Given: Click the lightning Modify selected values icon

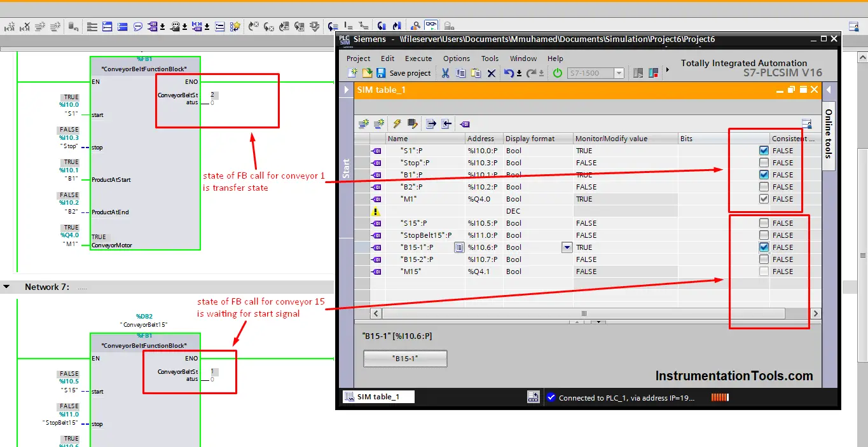Looking at the screenshot, I should coord(397,124).
